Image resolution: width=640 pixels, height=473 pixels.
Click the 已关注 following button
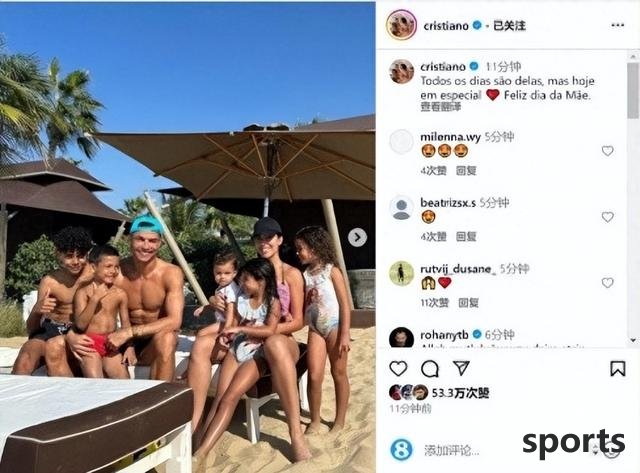(509, 26)
